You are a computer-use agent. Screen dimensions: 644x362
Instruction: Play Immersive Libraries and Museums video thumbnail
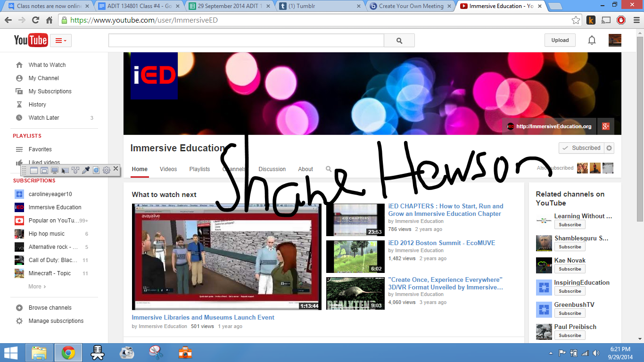tap(226, 257)
